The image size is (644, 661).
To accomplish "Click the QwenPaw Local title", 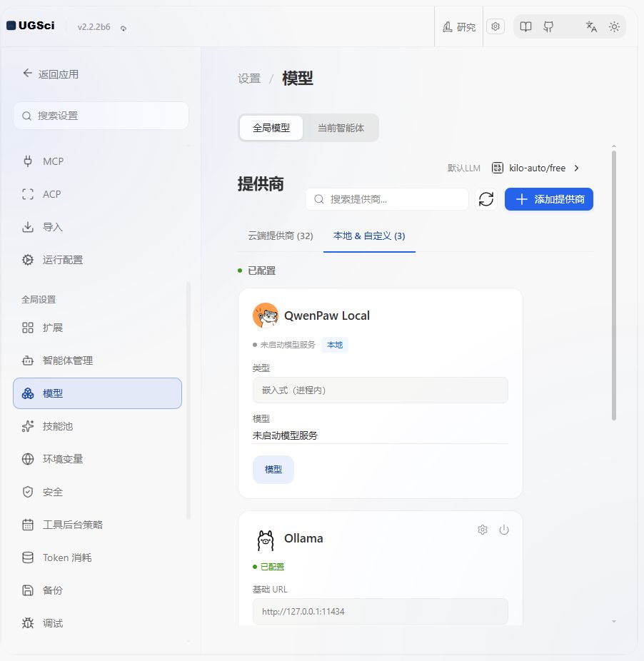I will [x=327, y=316].
